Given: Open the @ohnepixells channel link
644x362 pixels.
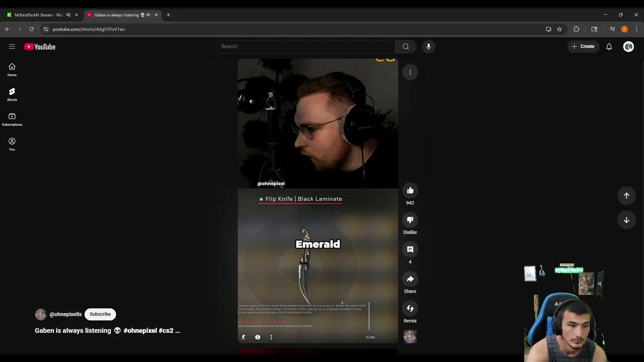Looking at the screenshot, I should point(65,314).
